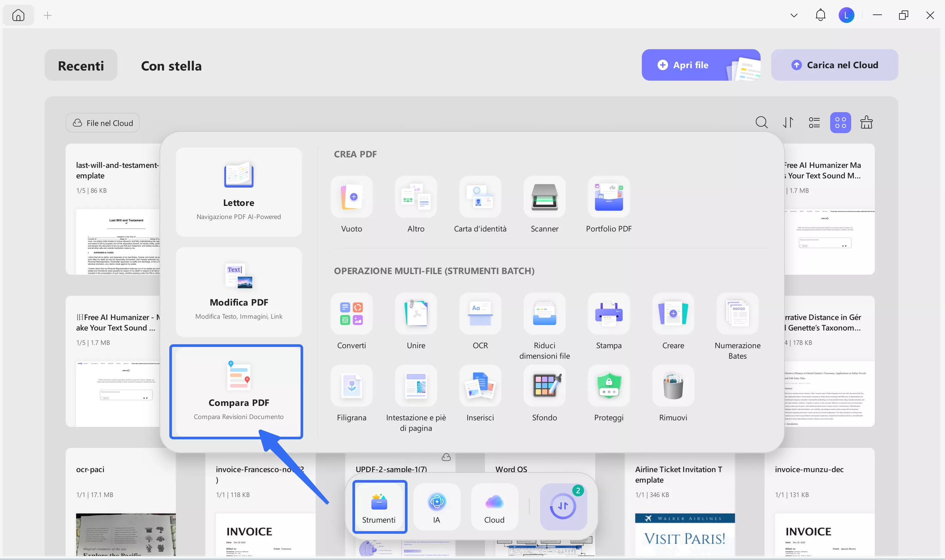Click the Rimuovi trash can icon

point(673,386)
